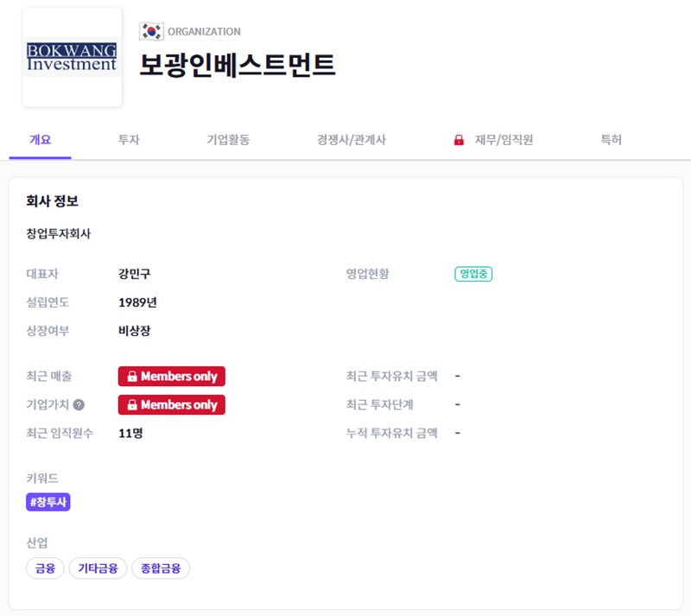Click the 기타금융 industry tag
691x616 pixels.
[98, 568]
